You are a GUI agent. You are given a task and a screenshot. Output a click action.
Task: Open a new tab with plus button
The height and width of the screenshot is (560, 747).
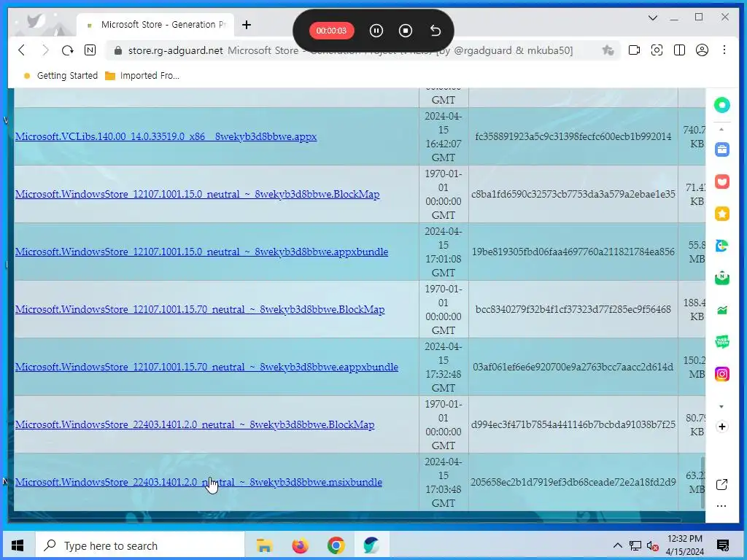pos(247,25)
